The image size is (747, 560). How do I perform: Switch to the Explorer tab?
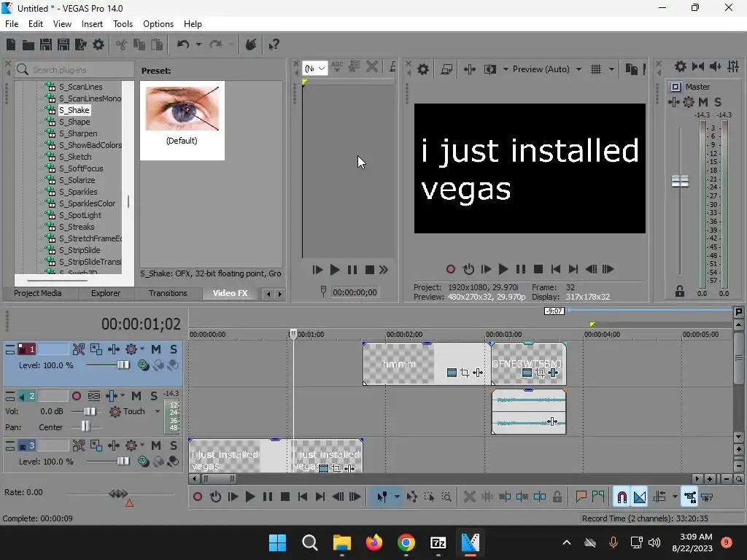(x=106, y=293)
